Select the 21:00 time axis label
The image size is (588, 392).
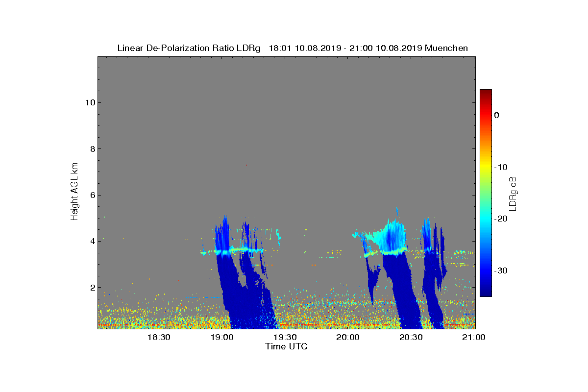(474, 338)
